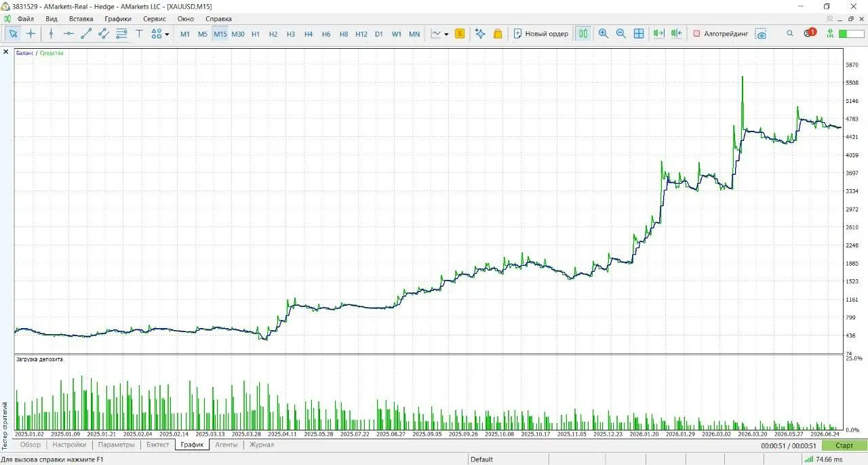Click the green Старт button
868x465 pixels.
(x=844, y=445)
